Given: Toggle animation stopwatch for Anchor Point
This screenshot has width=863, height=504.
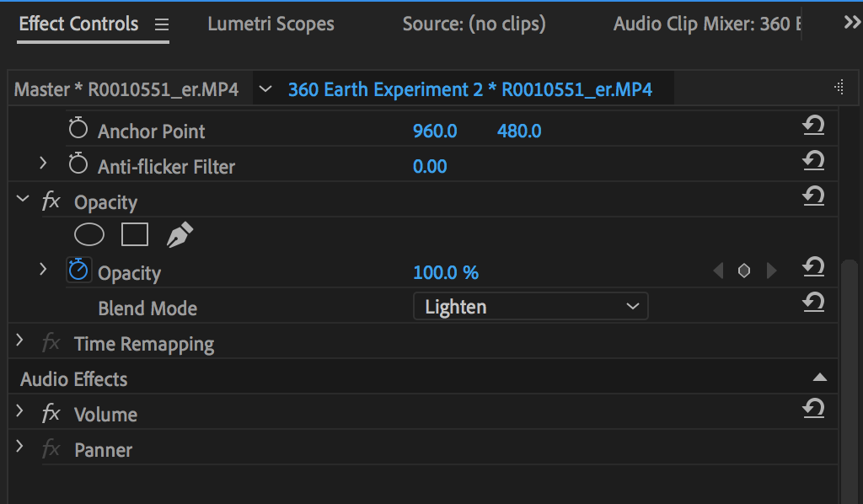Looking at the screenshot, I should pyautogui.click(x=78, y=130).
